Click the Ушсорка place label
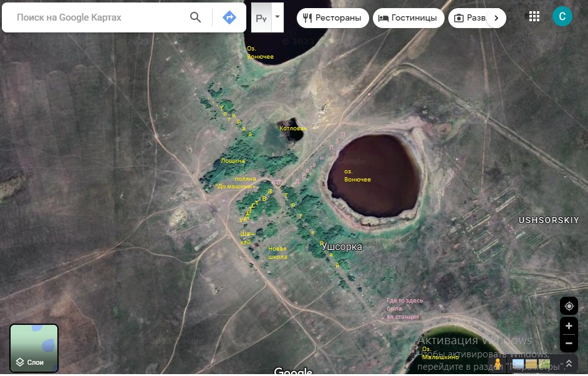This screenshot has width=588, height=376. coord(342,247)
